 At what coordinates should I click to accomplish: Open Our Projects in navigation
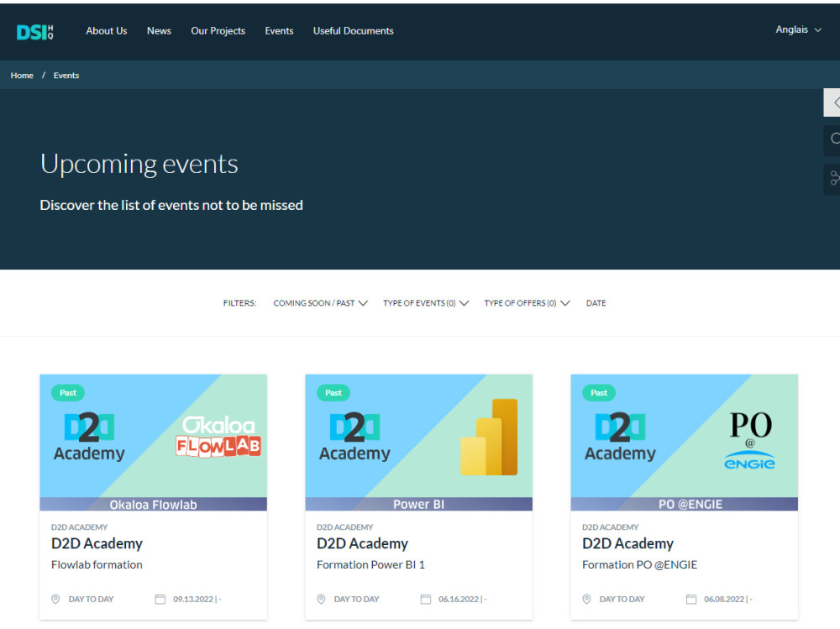(218, 31)
